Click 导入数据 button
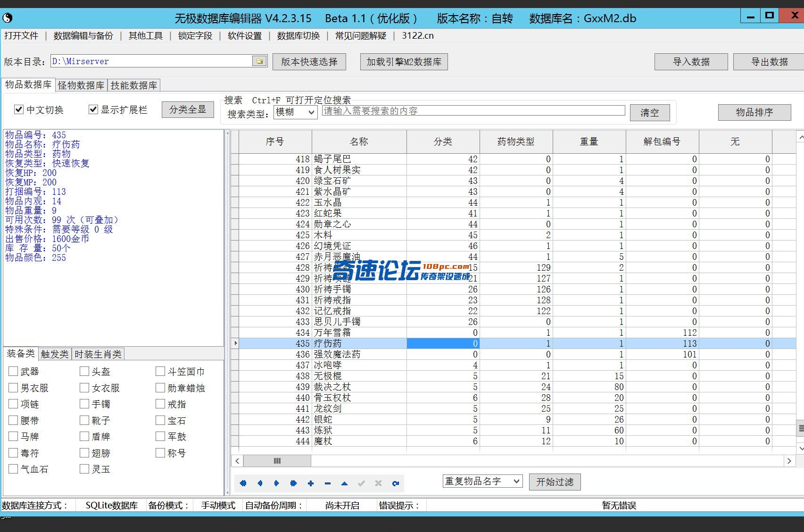This screenshot has height=532, width=804. tap(691, 62)
